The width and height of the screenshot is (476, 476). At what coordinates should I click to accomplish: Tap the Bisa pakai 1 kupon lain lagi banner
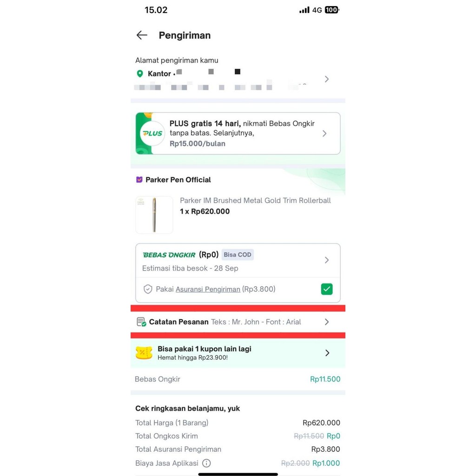pos(238,353)
